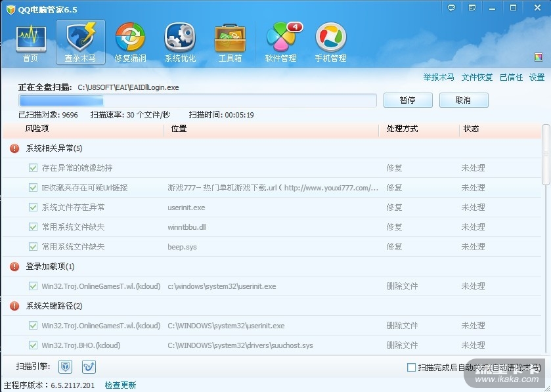
Task: Select the first shield scan engine icon
Action: (x=66, y=366)
